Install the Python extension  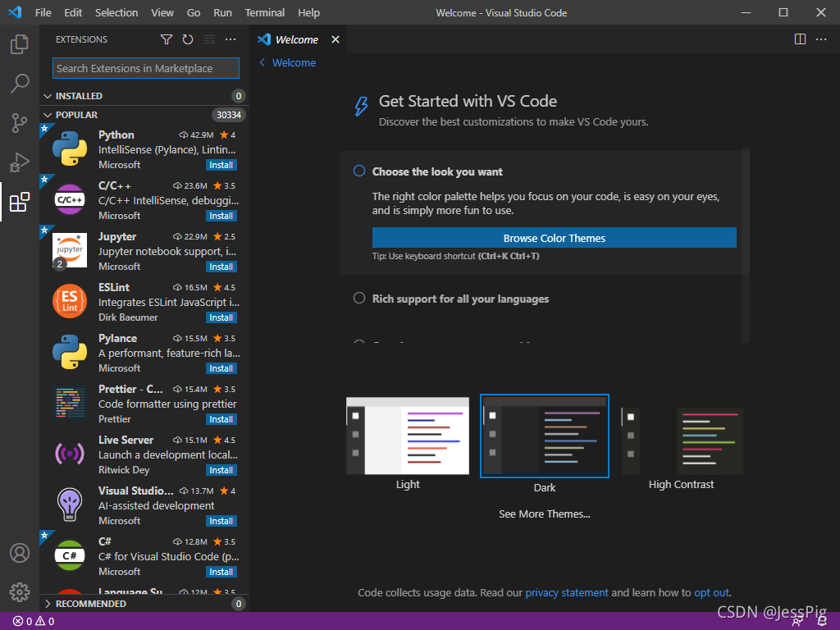pos(221,165)
